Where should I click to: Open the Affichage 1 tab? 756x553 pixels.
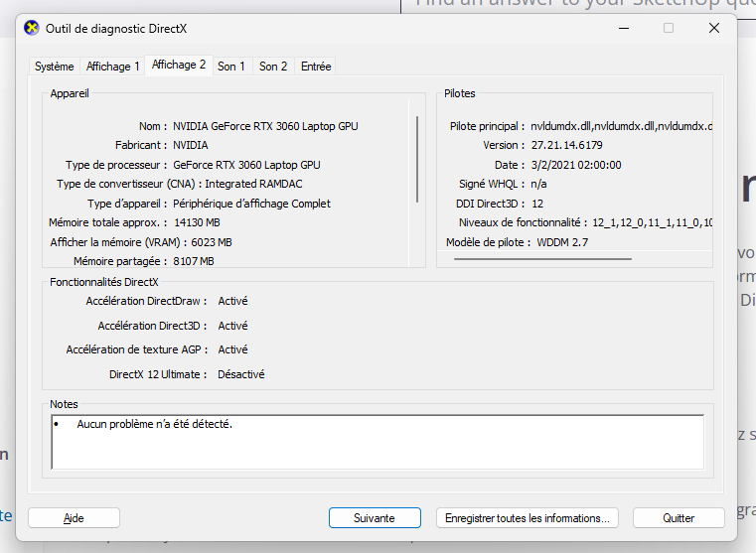click(x=113, y=66)
